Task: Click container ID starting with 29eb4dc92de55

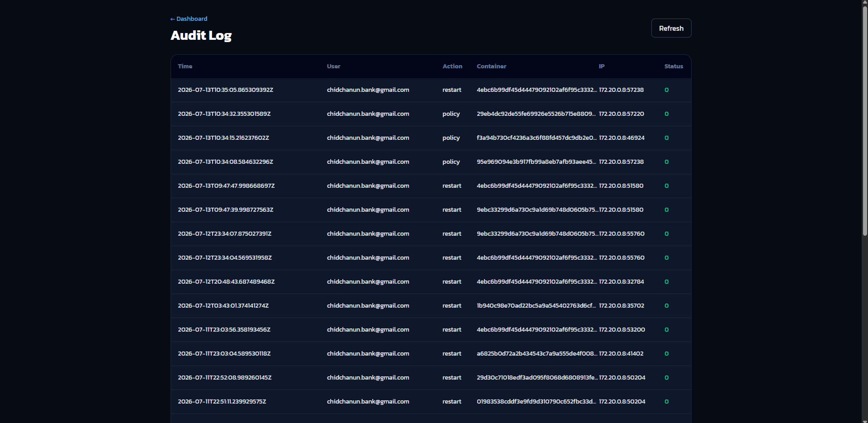Action: [x=536, y=114]
